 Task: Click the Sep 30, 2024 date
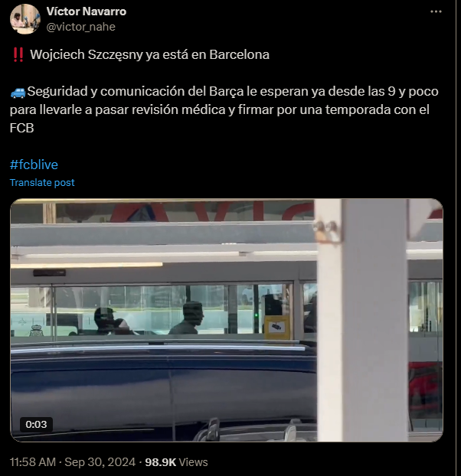100,462
